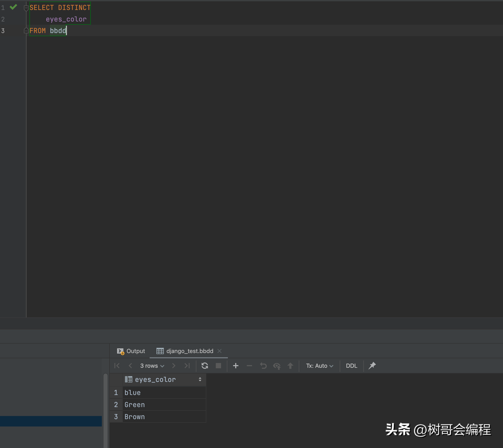Select row number 2 in results

click(x=116, y=405)
